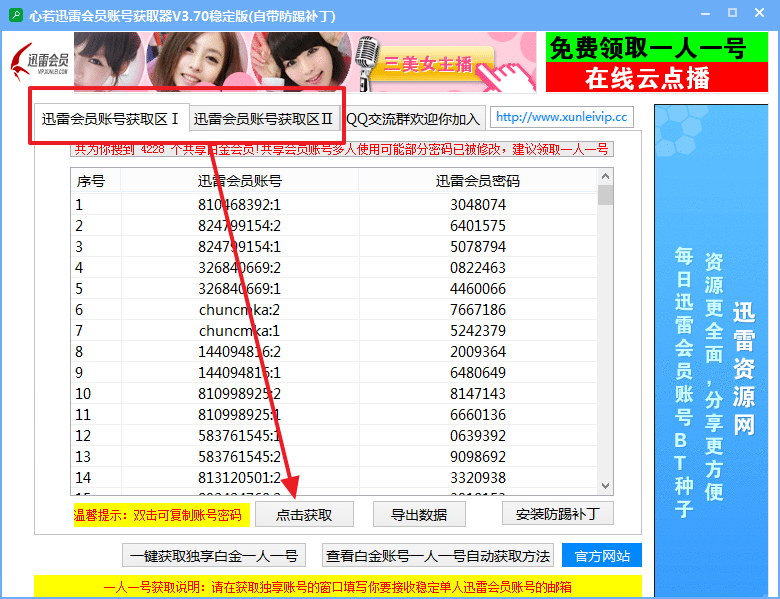Screen dimensions: 780x599
Task: Close the application window
Action: (760, 13)
